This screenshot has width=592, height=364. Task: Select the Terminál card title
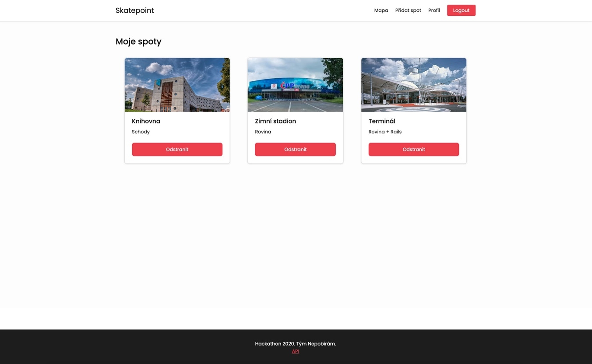(x=382, y=121)
